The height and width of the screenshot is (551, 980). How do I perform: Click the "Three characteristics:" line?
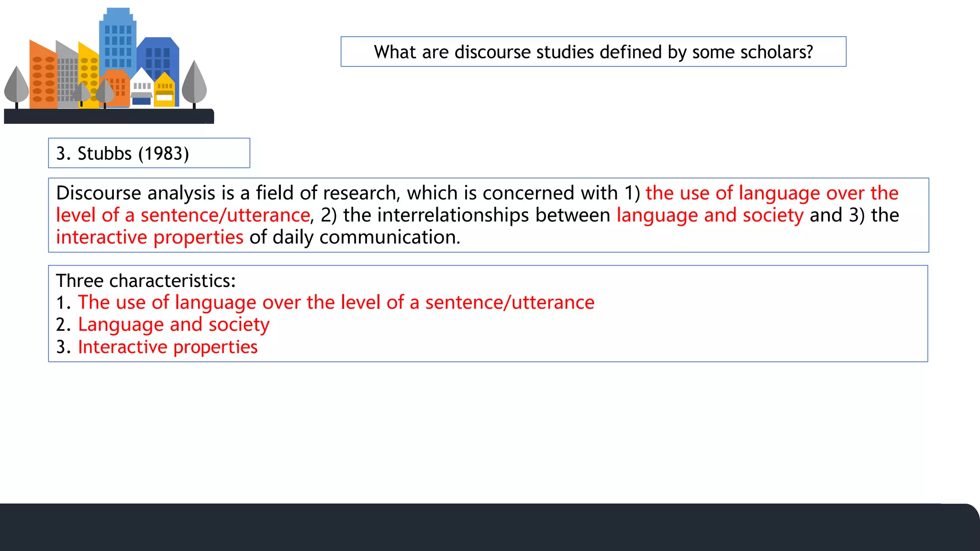click(x=146, y=281)
